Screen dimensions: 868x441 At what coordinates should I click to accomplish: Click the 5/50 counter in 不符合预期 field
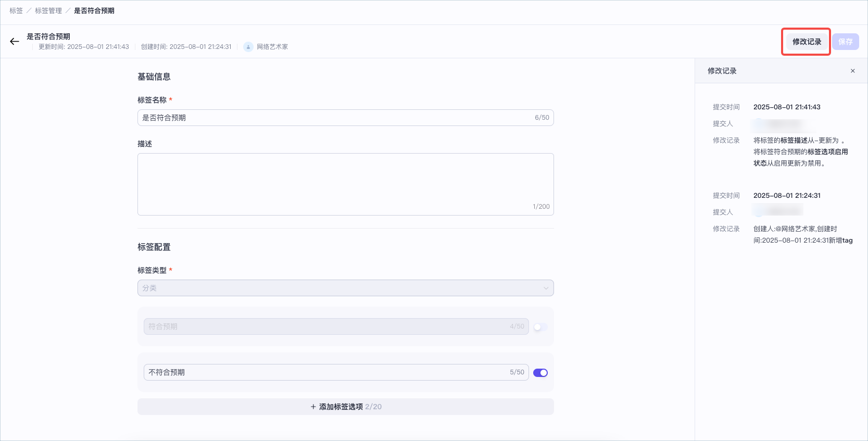tap(517, 372)
